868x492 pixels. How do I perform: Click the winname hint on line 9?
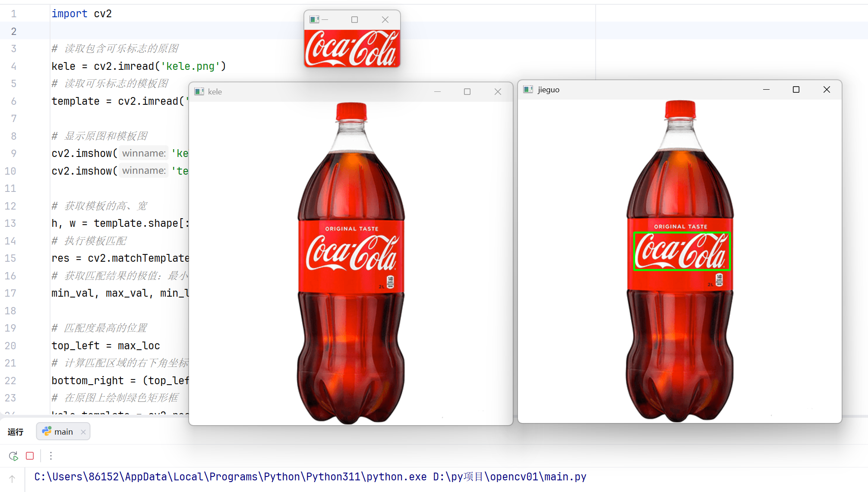pyautogui.click(x=144, y=154)
